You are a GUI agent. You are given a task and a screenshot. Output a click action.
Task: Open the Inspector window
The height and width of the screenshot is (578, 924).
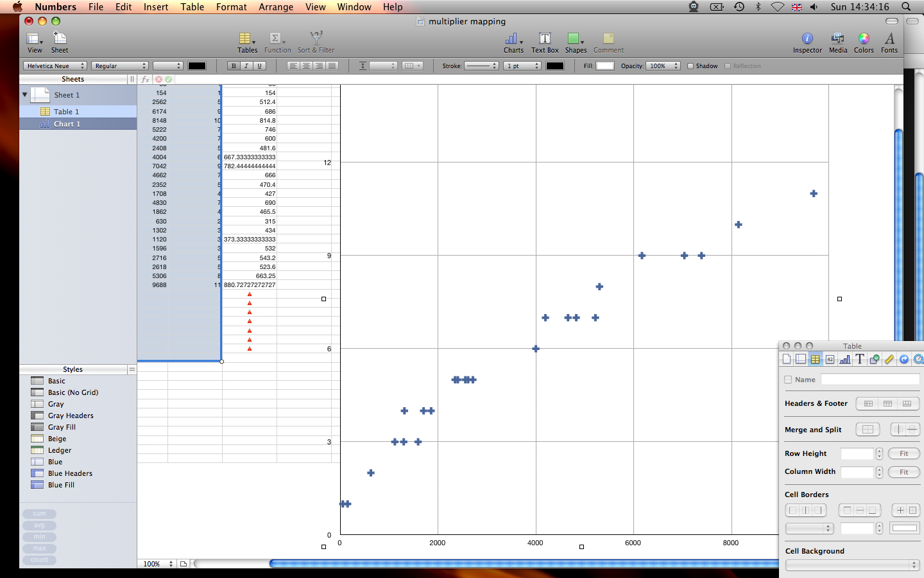pyautogui.click(x=807, y=42)
